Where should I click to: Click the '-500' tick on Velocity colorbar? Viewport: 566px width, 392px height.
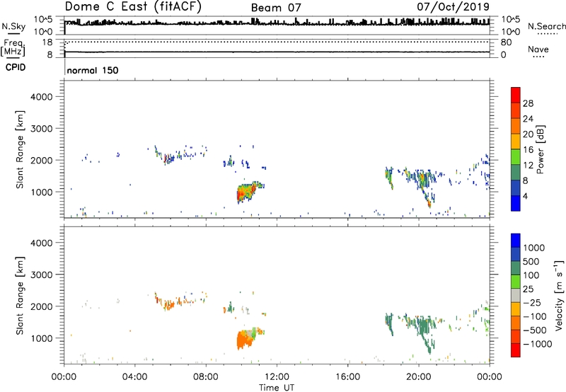click(535, 330)
